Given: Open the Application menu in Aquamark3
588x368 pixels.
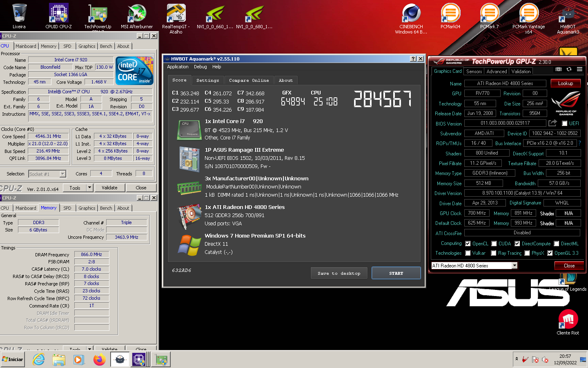Looking at the screenshot, I should point(178,67).
